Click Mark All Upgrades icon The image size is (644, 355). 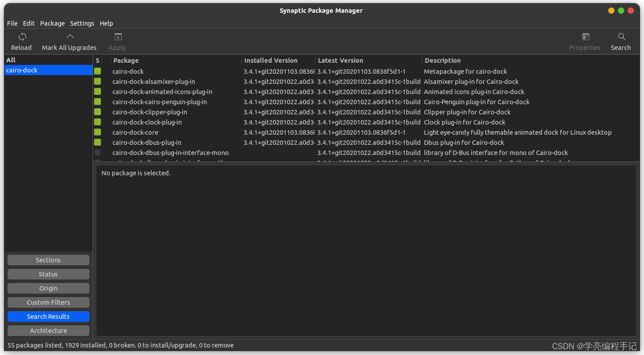coord(70,37)
